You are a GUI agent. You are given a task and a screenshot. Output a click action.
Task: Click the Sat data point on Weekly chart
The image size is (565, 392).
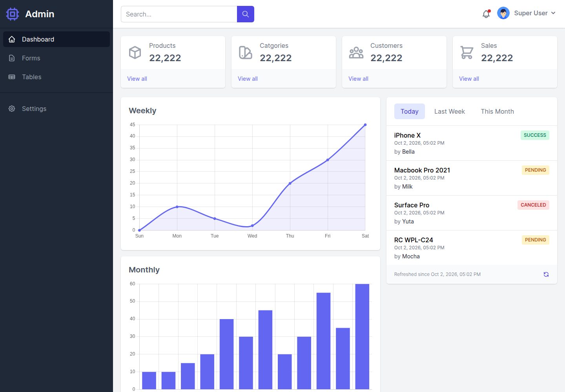365,125
